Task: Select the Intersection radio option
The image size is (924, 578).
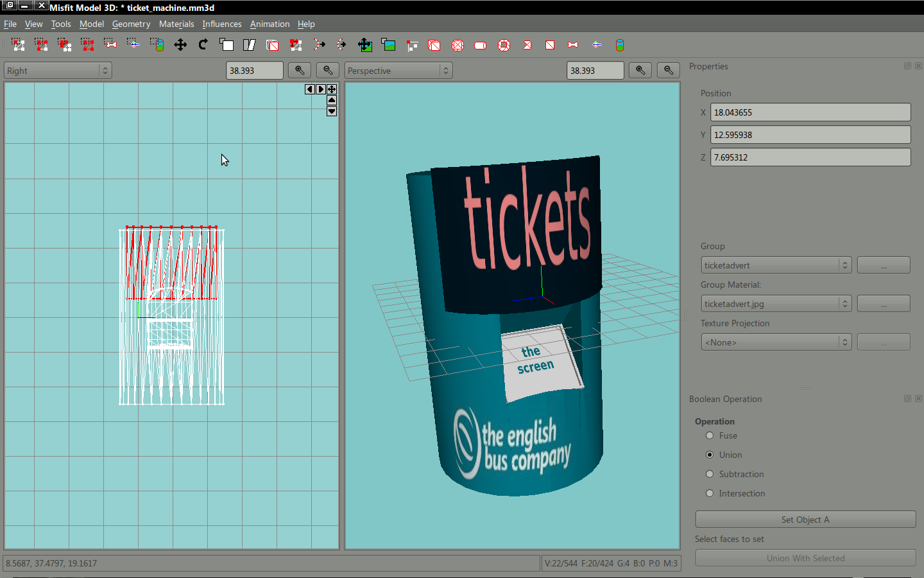Action: pyautogui.click(x=710, y=493)
